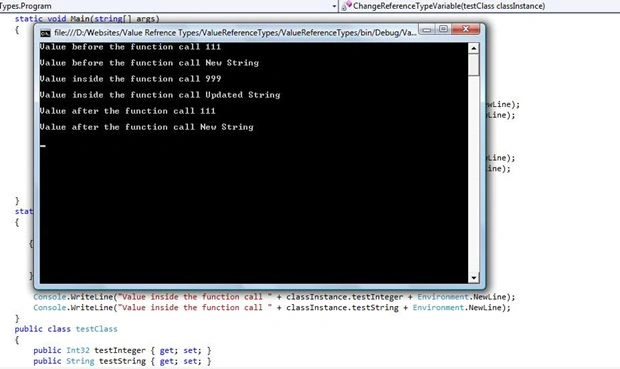The image size is (620, 369).
Task: Maximize the console window
Action: pyautogui.click(x=444, y=29)
